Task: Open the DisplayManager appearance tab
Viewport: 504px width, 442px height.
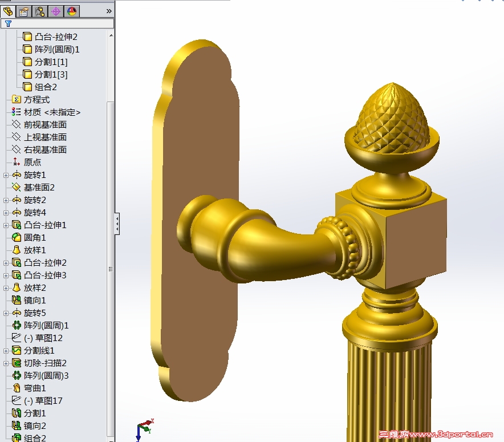Action: [x=72, y=11]
